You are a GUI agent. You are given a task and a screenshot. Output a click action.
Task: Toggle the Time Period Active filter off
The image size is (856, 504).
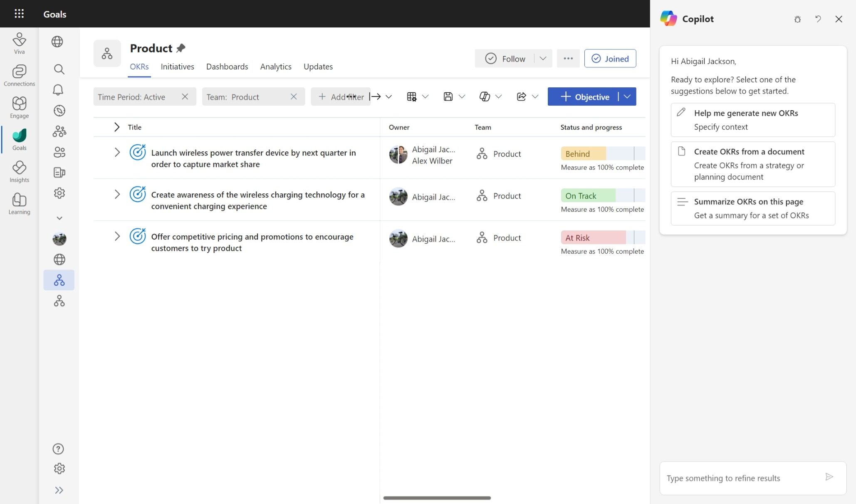(x=185, y=96)
